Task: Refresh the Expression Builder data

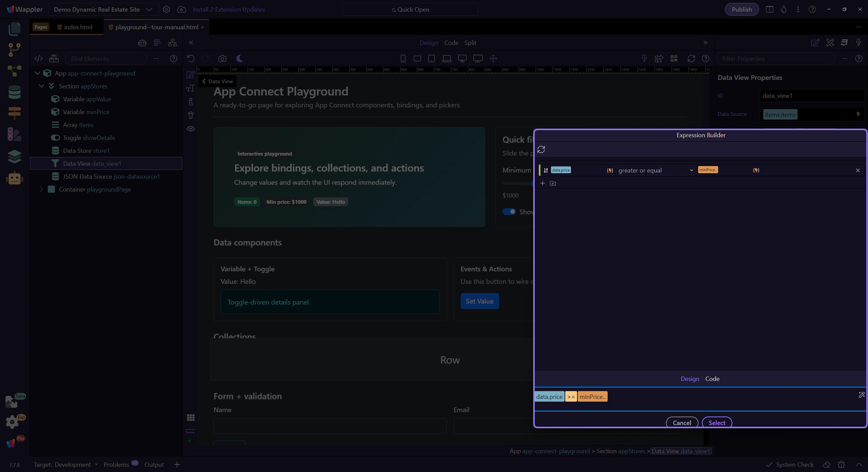Action: [541, 149]
